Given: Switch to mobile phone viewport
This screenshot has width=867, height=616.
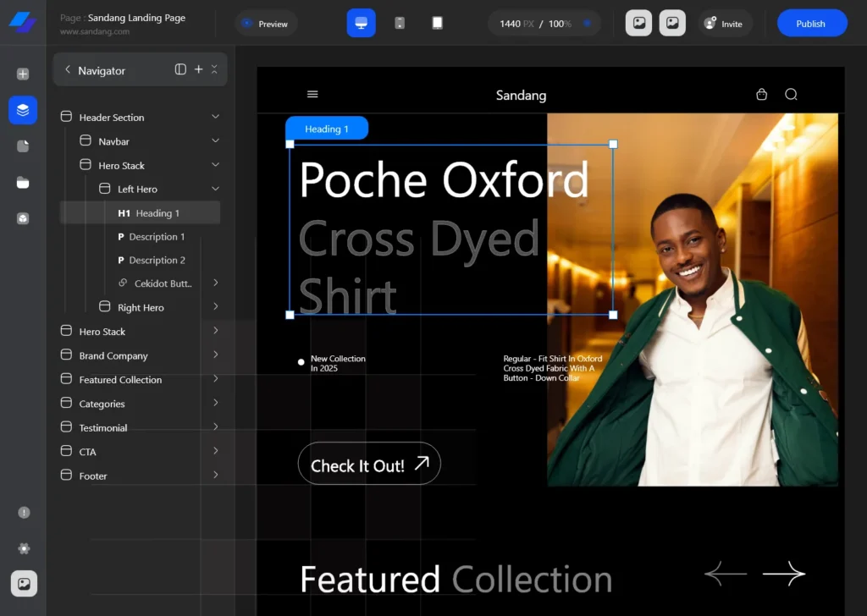Looking at the screenshot, I should pos(400,24).
